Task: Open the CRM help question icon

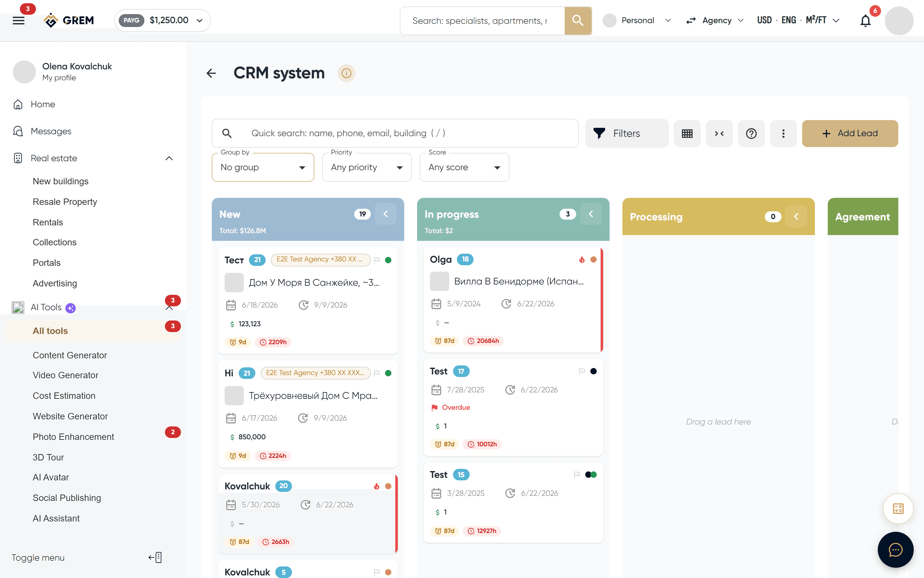Action: point(751,133)
